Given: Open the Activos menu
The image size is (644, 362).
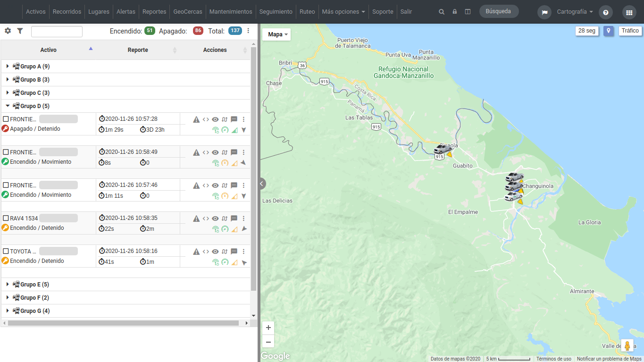Looking at the screenshot, I should tap(36, 12).
